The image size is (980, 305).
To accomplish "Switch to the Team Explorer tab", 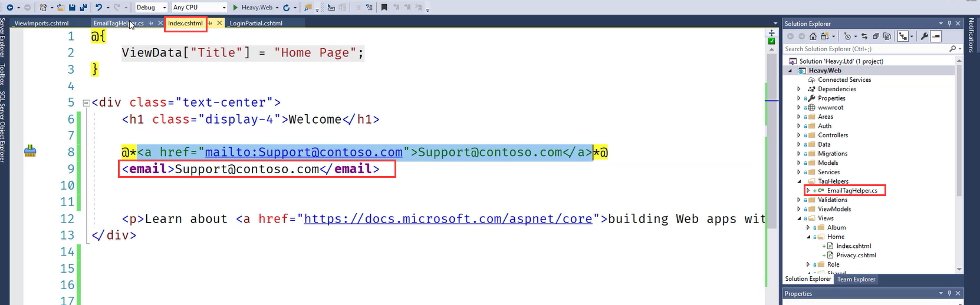I will click(856, 280).
